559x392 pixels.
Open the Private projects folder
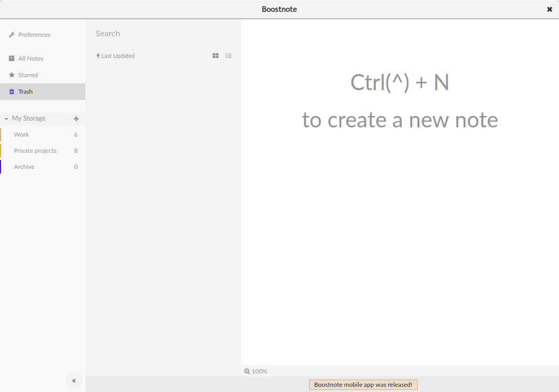click(43, 151)
